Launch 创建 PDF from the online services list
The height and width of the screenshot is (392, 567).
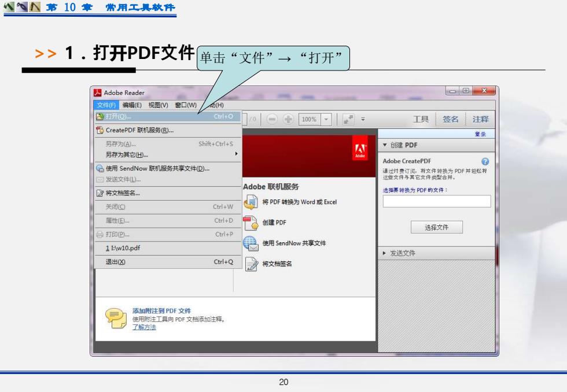coord(265,223)
